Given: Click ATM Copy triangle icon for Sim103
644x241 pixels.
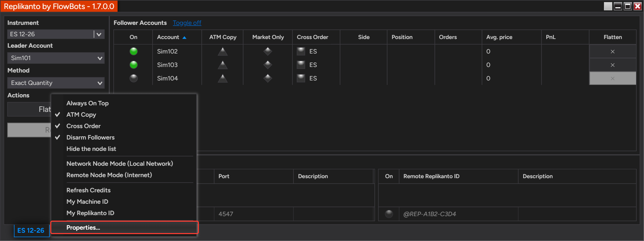Looking at the screenshot, I should 223,65.
